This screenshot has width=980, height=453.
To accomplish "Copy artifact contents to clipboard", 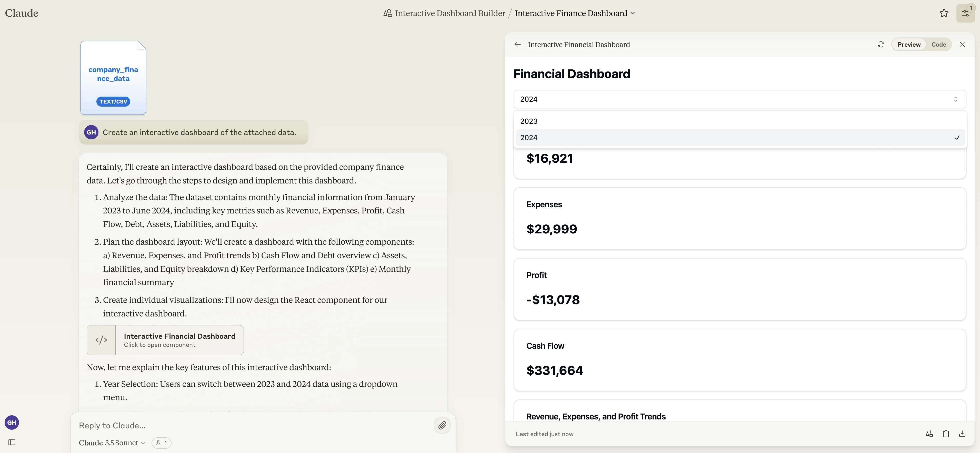I will [x=946, y=434].
